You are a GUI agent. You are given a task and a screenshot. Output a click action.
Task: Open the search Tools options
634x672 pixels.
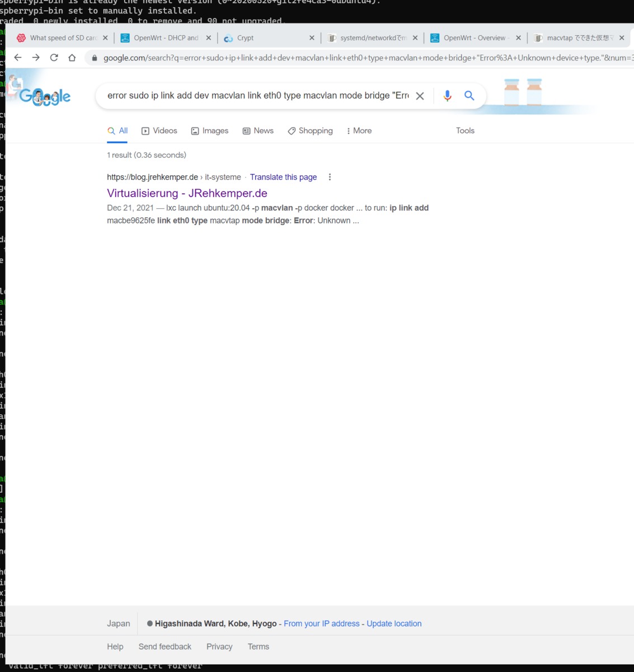coord(465,130)
